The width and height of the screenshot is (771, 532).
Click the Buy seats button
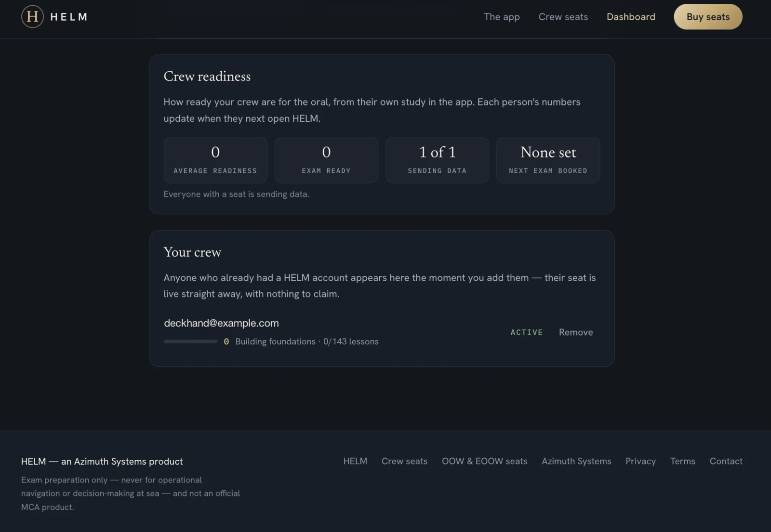[708, 17]
